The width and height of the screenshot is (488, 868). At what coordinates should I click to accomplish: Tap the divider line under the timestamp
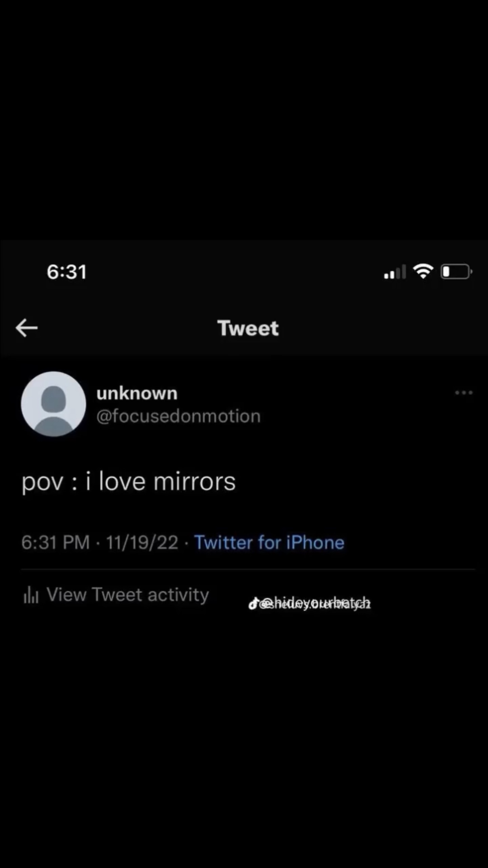248,570
